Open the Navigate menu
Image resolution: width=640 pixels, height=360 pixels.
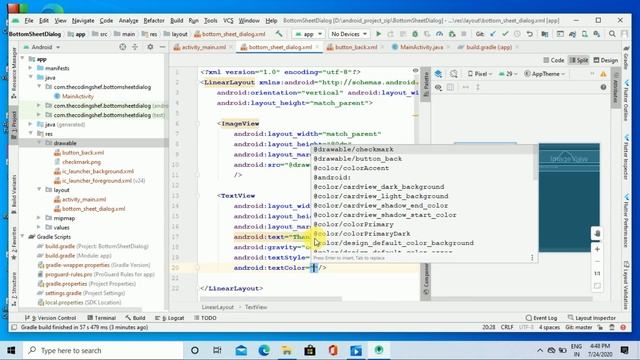[x=83, y=20]
